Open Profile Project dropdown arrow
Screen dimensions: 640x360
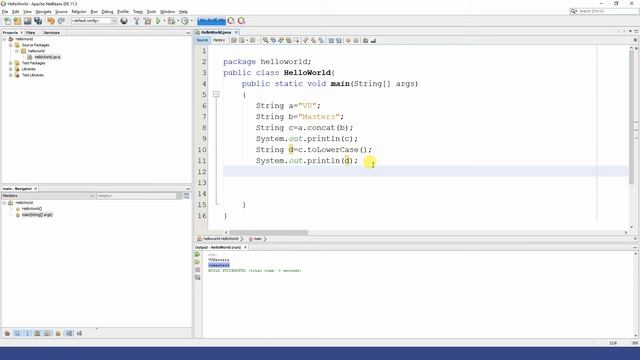(191, 21)
